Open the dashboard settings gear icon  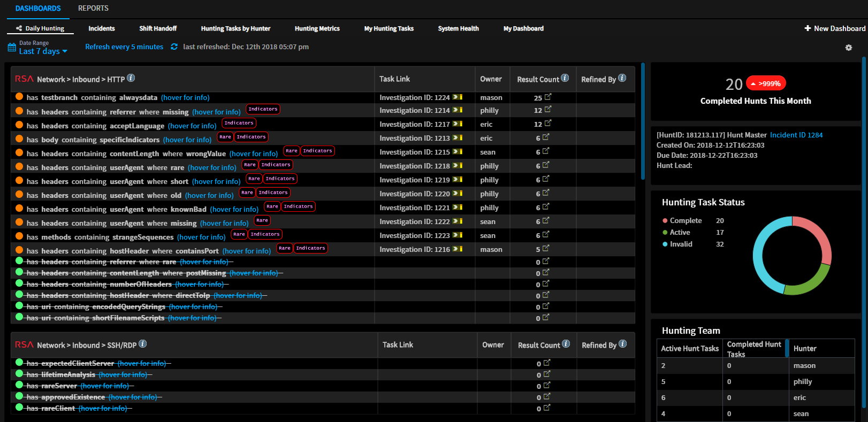[848, 48]
